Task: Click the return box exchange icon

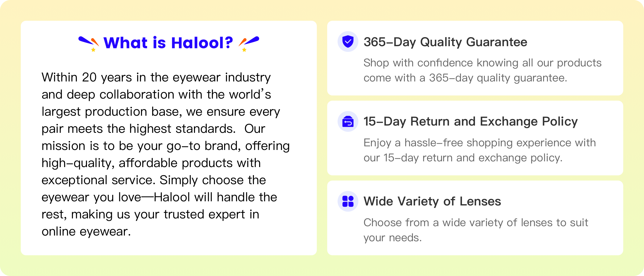Action: click(x=348, y=121)
